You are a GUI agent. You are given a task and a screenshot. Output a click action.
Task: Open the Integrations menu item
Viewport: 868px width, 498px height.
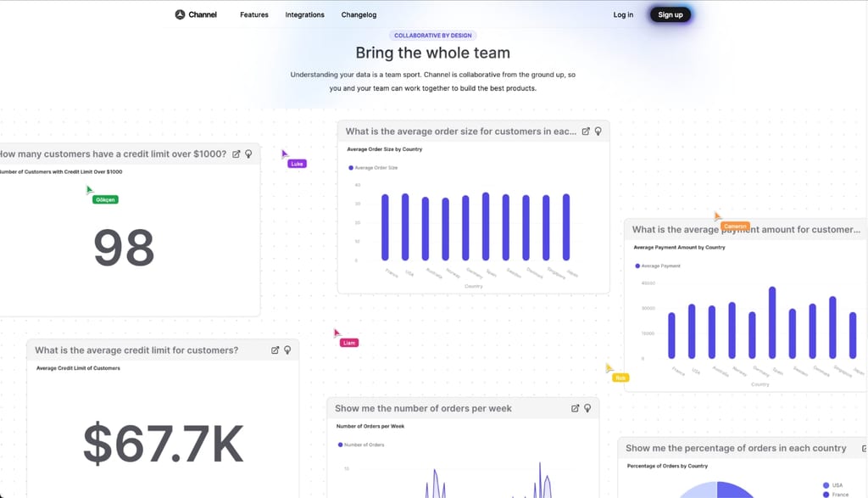click(304, 15)
